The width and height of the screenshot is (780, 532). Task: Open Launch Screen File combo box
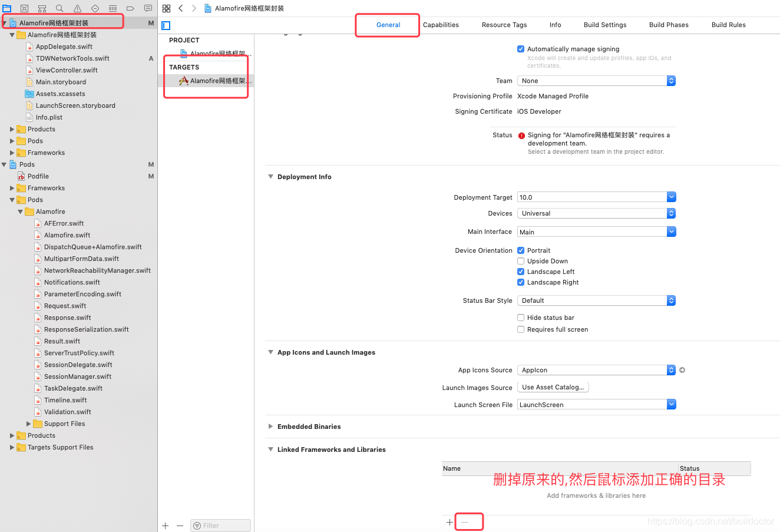[x=596, y=405]
